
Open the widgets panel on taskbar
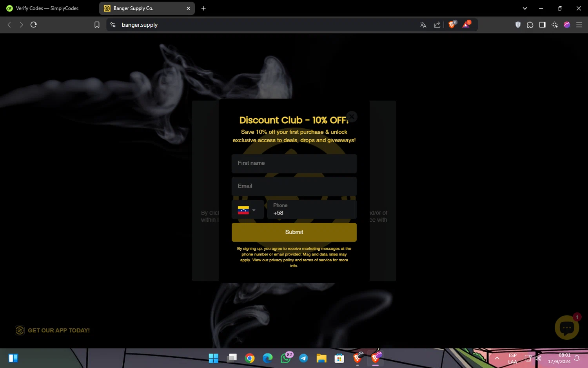point(13,358)
